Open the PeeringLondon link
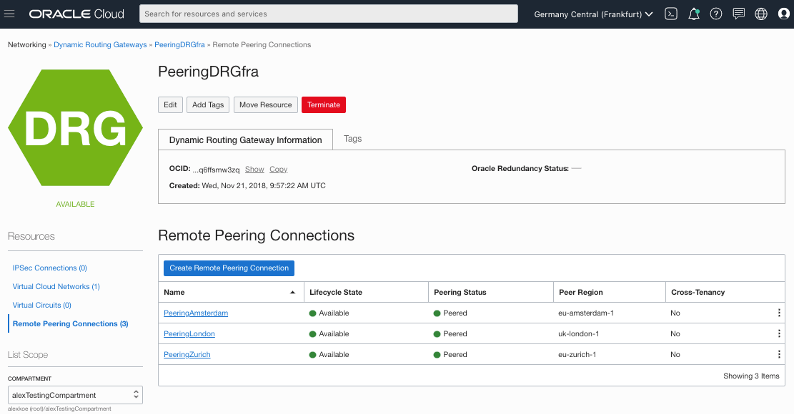 coord(189,334)
